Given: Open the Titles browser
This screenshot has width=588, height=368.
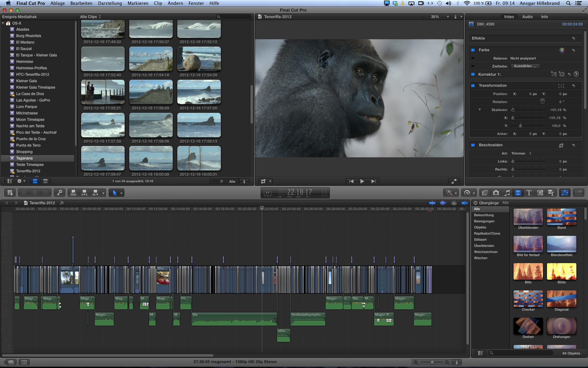Looking at the screenshot, I should click(529, 193).
